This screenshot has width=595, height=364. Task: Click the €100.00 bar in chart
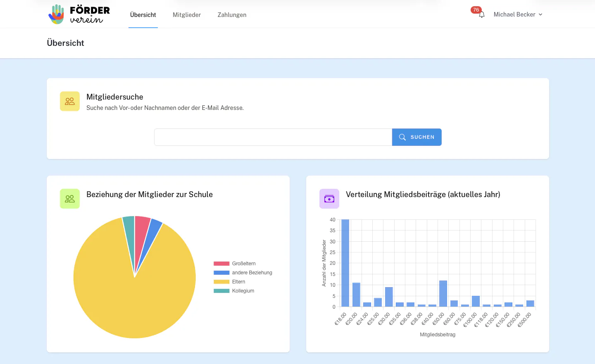476,301
